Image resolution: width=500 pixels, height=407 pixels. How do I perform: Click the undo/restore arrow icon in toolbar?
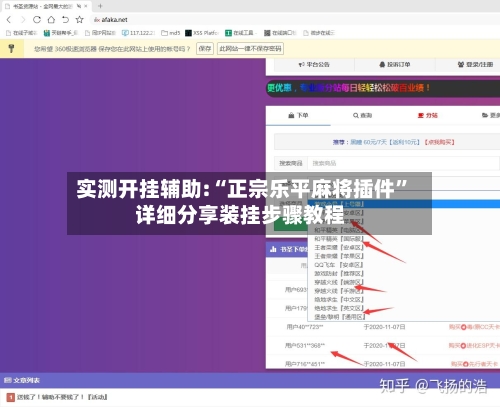tap(65, 20)
